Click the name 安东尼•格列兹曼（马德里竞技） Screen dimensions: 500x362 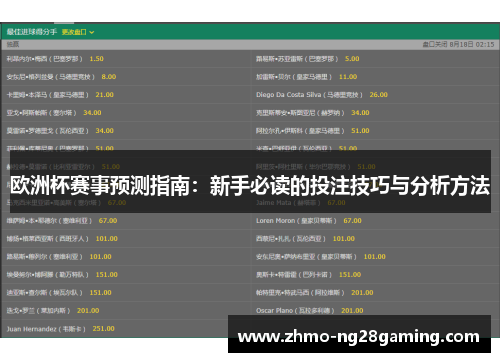[x=50, y=77]
